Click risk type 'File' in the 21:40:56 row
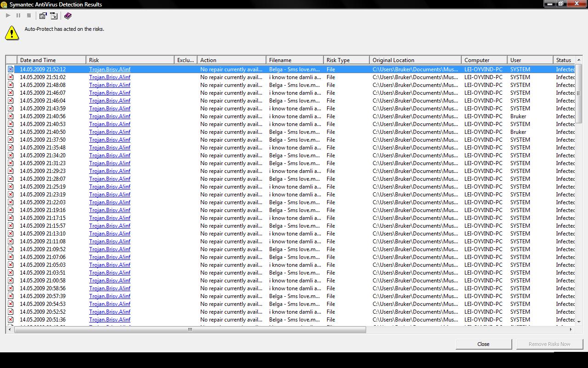 coord(331,116)
